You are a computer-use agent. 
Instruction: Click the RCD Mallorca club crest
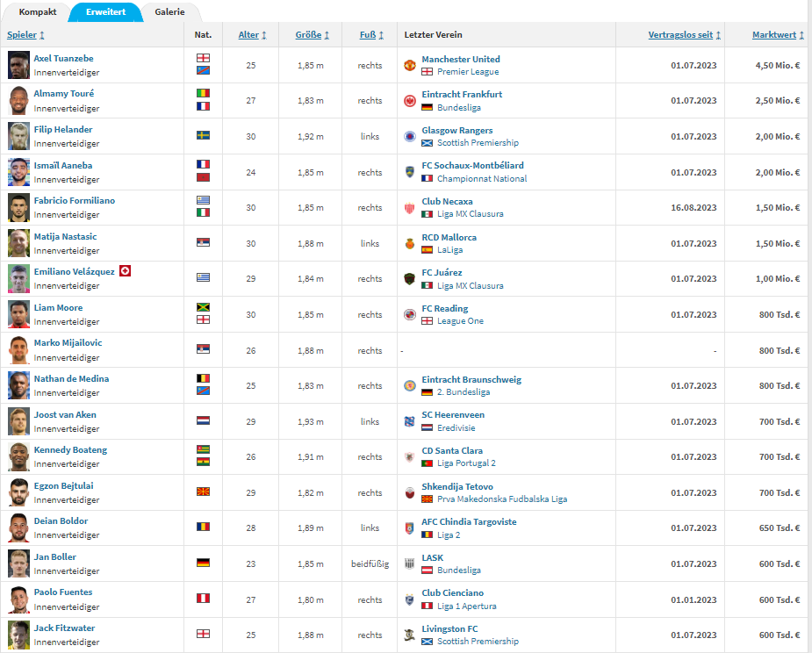point(409,243)
